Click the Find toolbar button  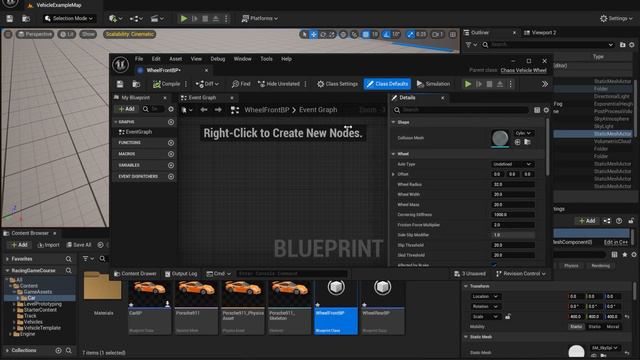click(241, 84)
